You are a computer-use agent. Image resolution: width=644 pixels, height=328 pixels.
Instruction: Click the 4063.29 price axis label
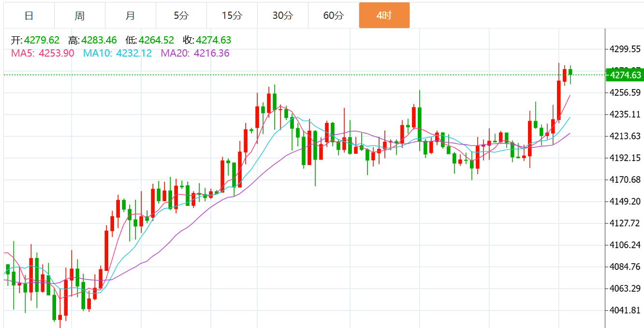point(625,288)
